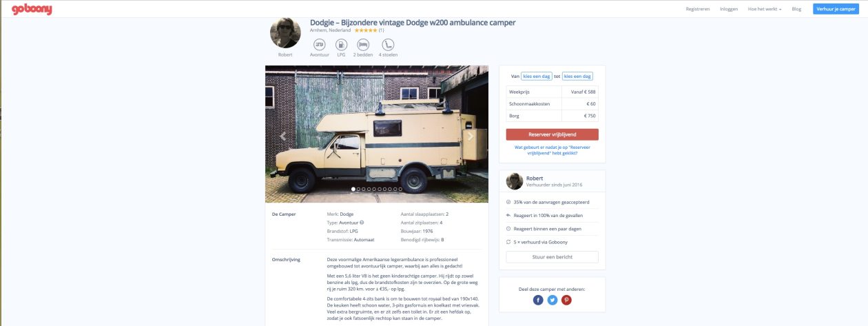Pick the start date after Van
Viewport: 868px width, 326px height.
536,77
